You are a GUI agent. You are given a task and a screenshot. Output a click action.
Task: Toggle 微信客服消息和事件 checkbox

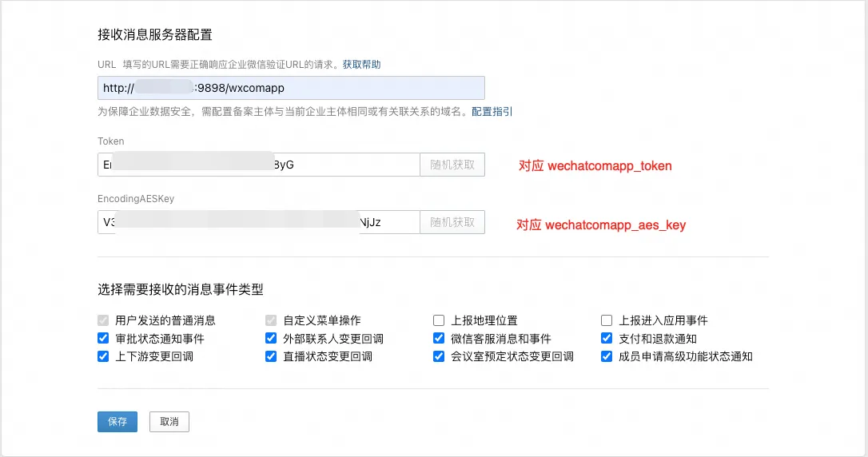[x=439, y=338]
